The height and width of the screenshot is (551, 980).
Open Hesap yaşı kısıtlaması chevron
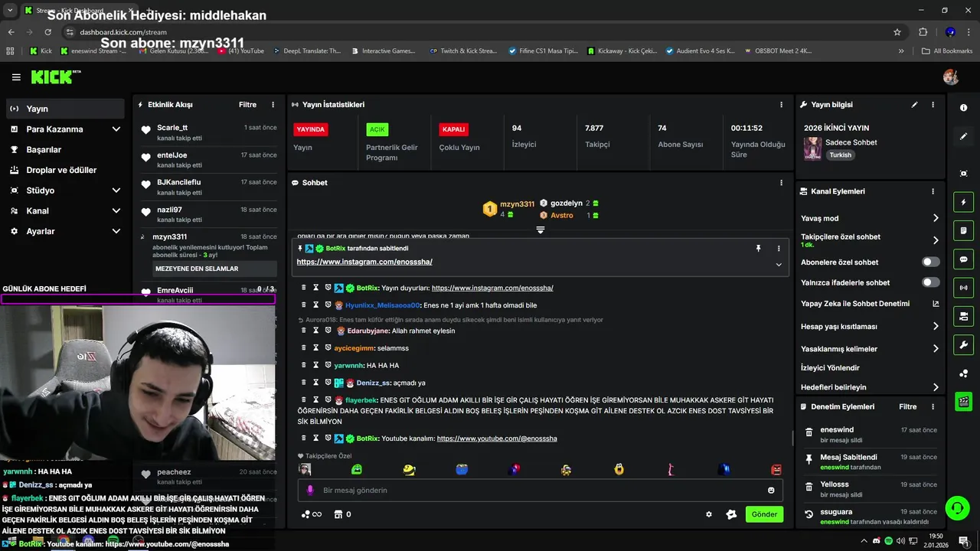point(936,326)
